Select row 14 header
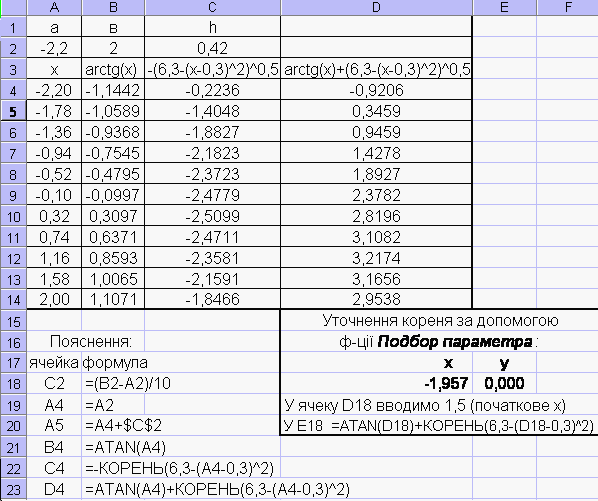The width and height of the screenshot is (598, 501). click(x=13, y=300)
